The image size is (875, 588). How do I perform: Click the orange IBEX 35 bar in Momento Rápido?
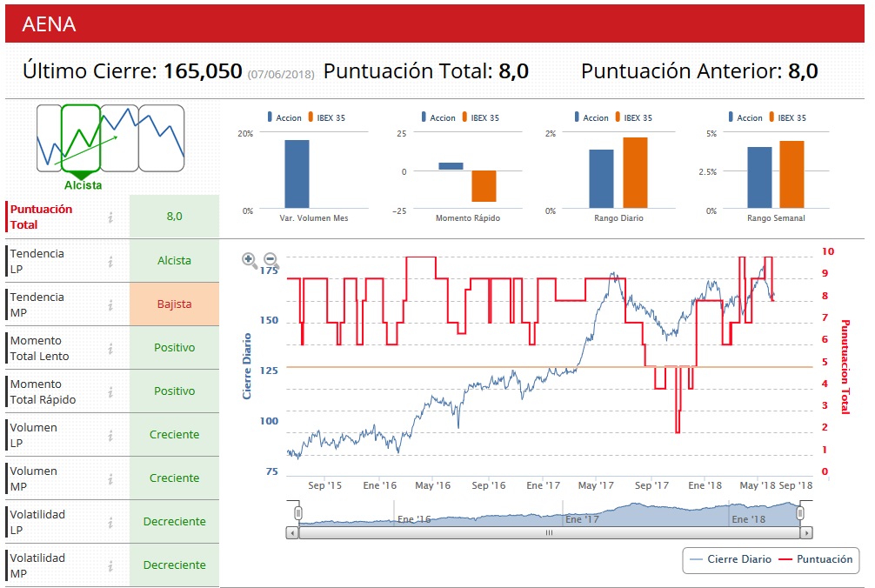(x=484, y=186)
